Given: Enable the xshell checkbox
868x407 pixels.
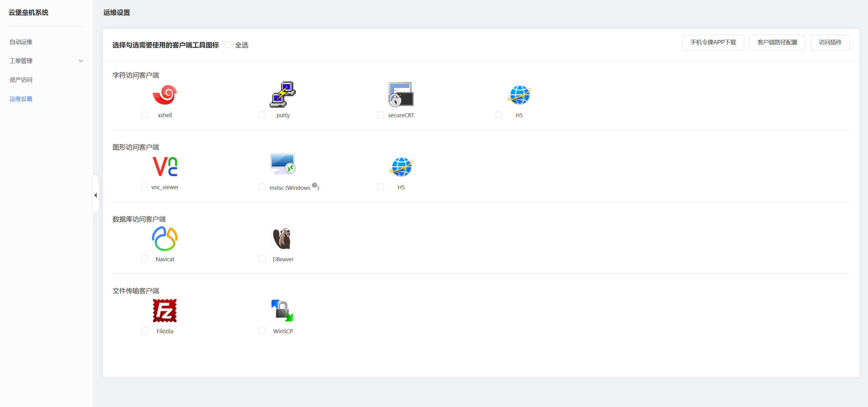Looking at the screenshot, I should pyautogui.click(x=144, y=115).
